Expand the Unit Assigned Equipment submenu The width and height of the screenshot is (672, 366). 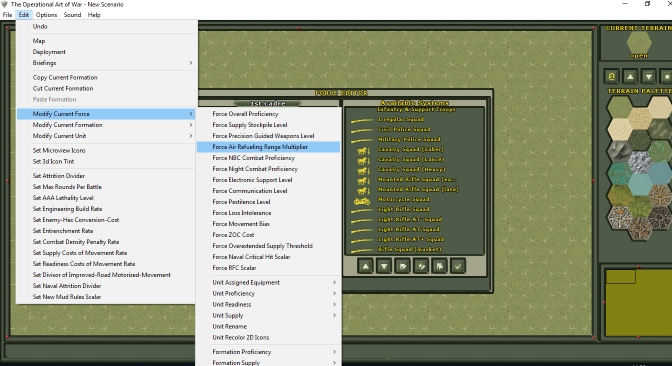(269, 282)
